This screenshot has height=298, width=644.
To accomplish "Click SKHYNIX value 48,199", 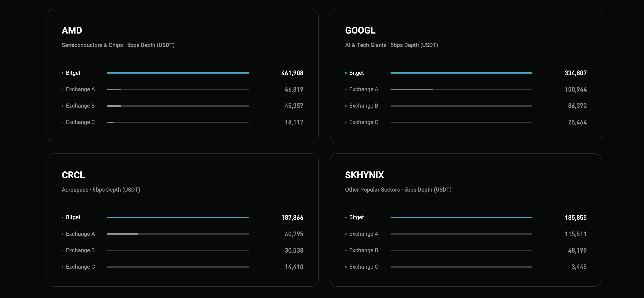I will coord(577,251).
